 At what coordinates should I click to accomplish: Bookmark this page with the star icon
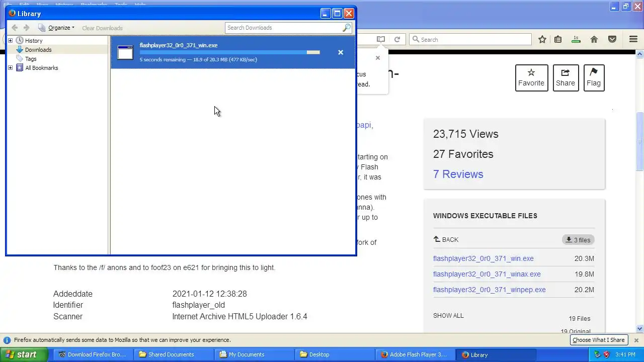(542, 39)
